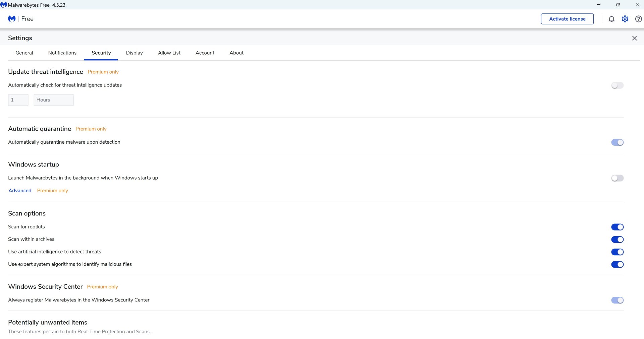Image resolution: width=644 pixels, height=339 pixels.
Task: Toggle expert system algorithms option
Action: point(617,265)
